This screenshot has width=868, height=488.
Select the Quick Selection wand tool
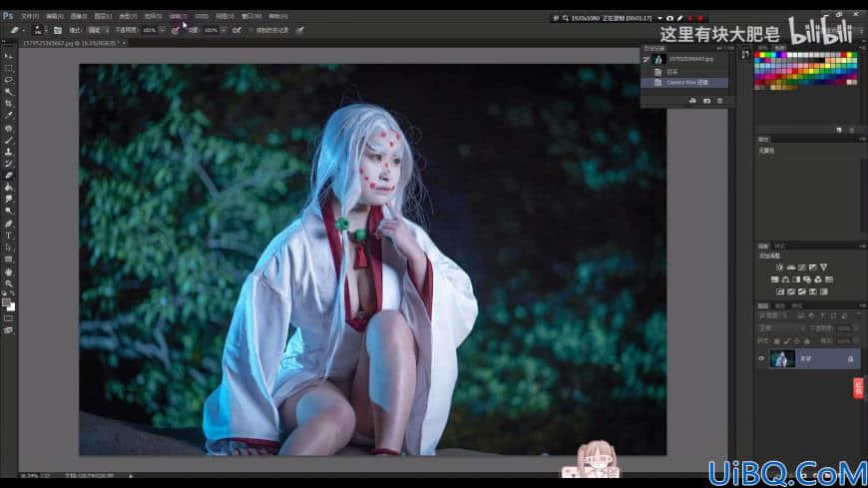pos(8,92)
